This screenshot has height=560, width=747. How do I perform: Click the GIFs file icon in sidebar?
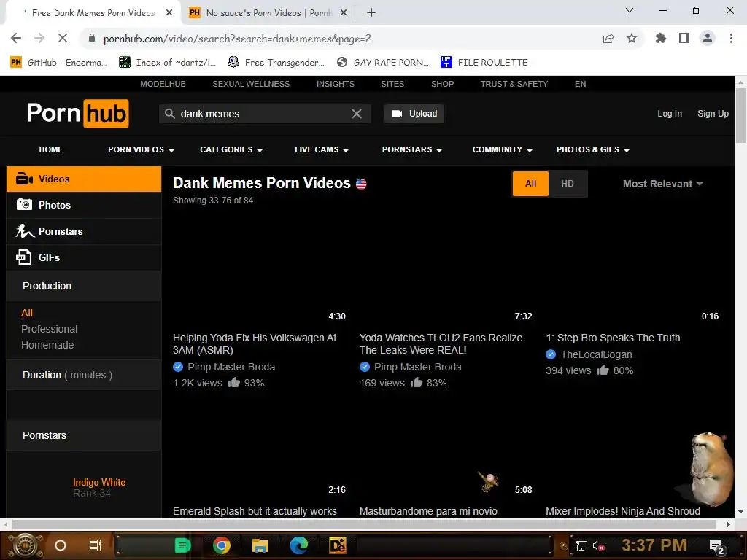click(x=24, y=257)
